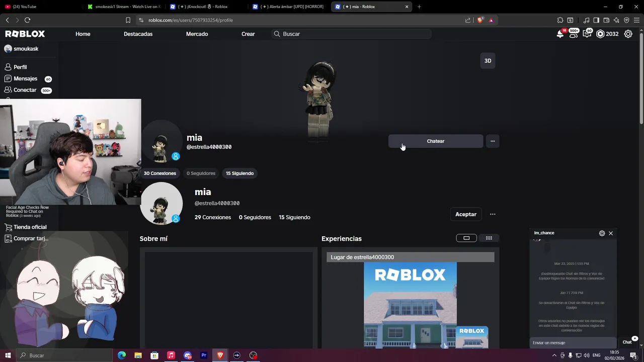Reload the page
This screenshot has width=644, height=362.
[x=27, y=20]
